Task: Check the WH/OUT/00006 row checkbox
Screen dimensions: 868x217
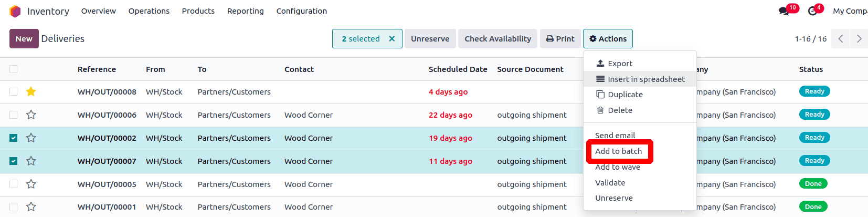Action: click(14, 115)
